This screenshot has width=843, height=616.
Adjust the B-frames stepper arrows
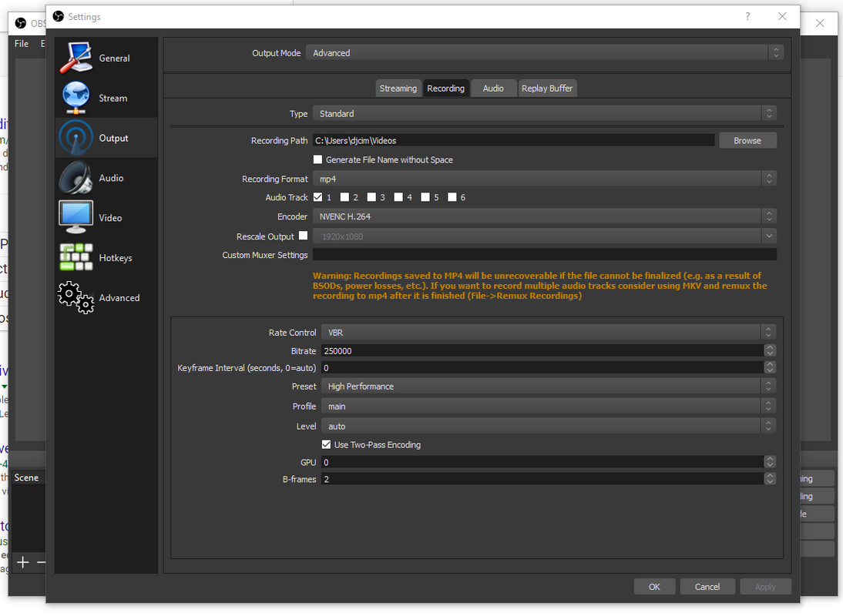coord(770,478)
